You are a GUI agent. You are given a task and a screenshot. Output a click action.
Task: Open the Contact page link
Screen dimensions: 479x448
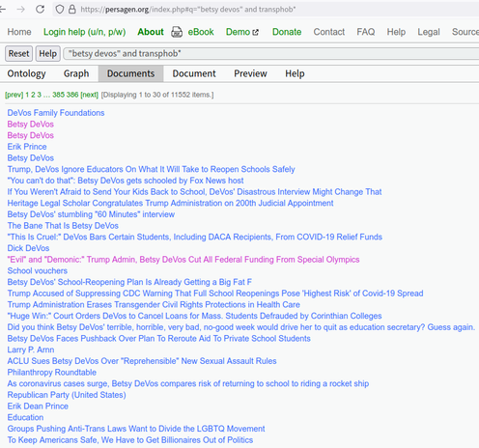click(x=329, y=32)
